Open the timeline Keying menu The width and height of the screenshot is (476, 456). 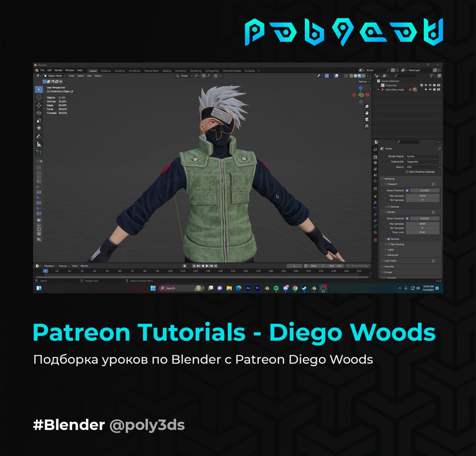point(64,266)
